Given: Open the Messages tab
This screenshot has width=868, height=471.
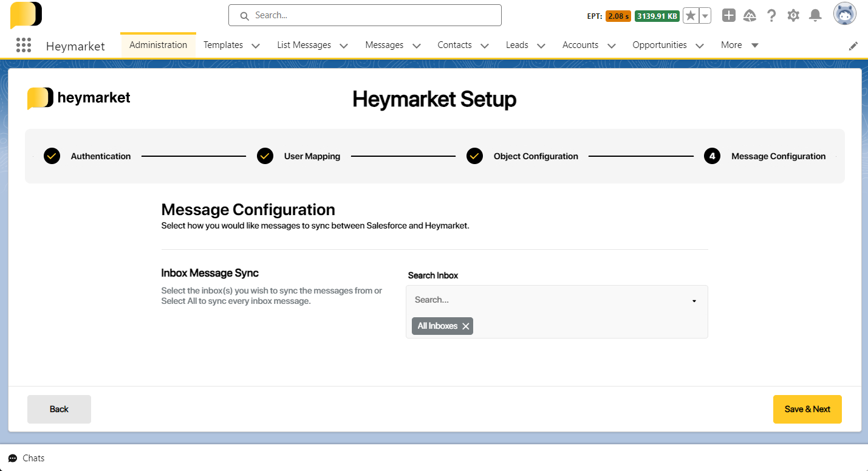Looking at the screenshot, I should coord(384,45).
